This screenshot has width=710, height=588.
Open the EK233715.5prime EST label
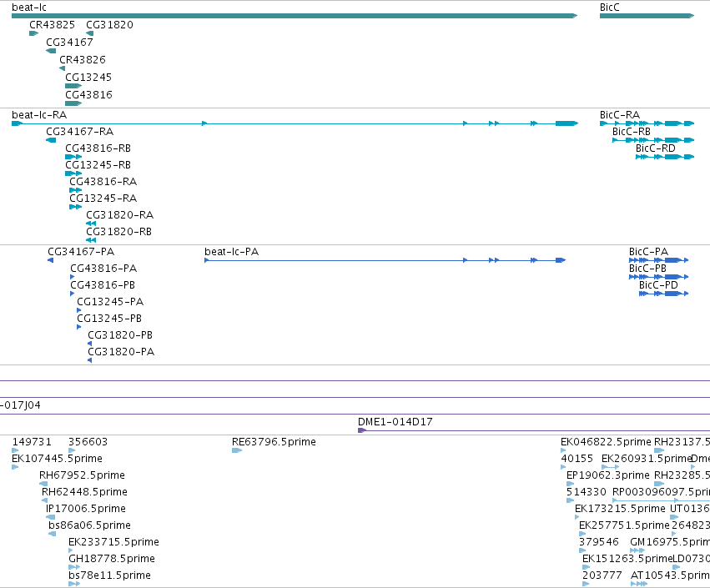(113, 542)
